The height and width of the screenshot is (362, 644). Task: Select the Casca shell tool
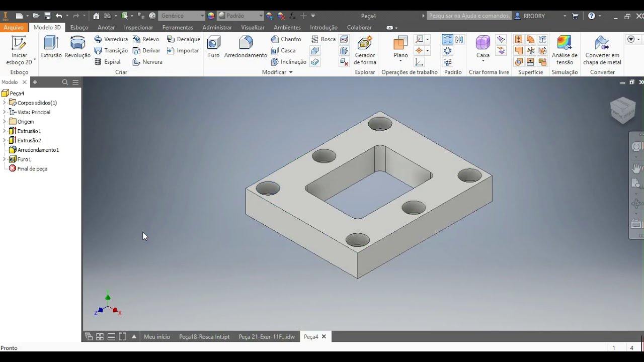coord(283,50)
